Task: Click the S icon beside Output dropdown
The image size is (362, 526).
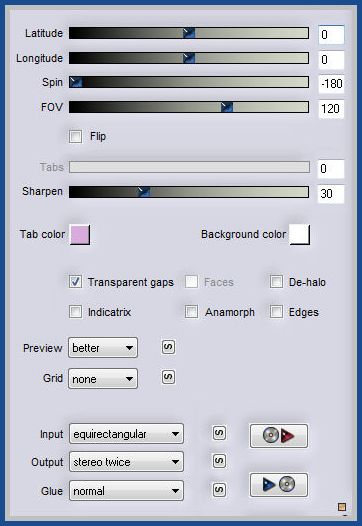Action: [x=219, y=461]
